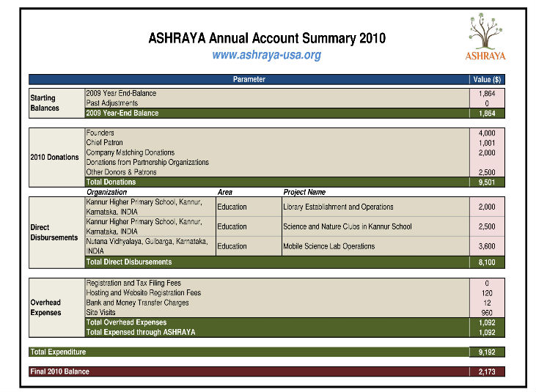Click 'Total Direct Disbursements' row label

click(129, 262)
